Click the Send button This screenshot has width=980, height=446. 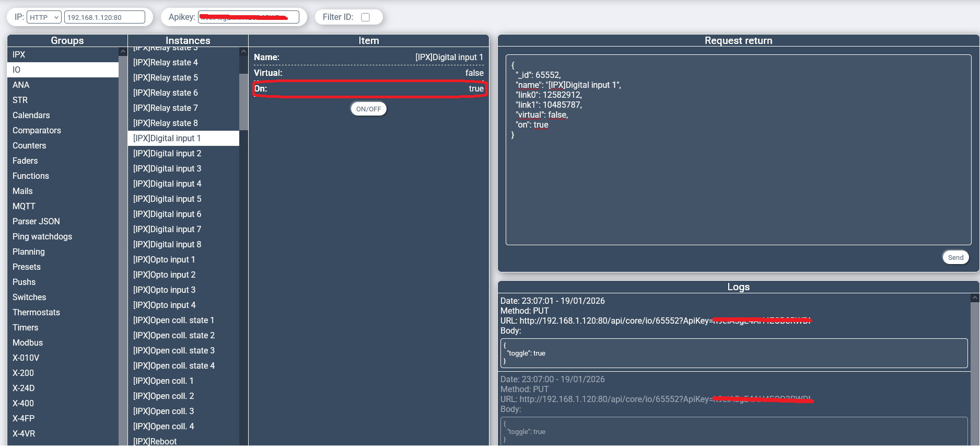[x=955, y=257]
